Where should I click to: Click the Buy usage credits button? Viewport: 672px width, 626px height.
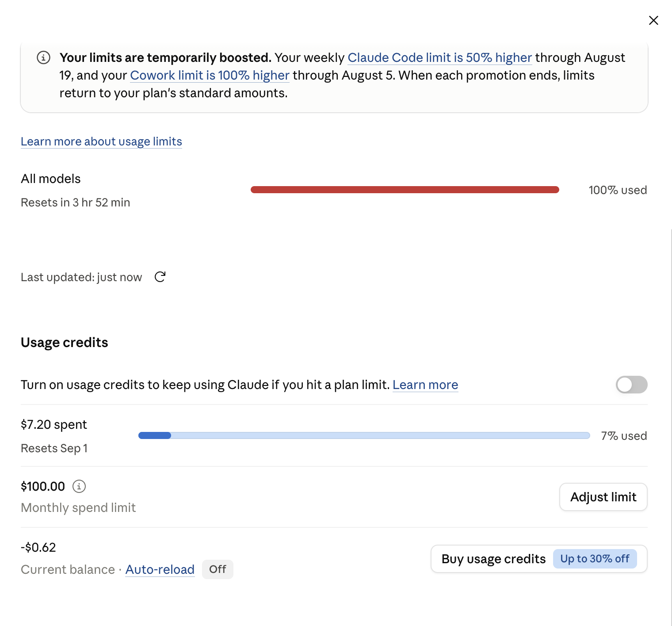[539, 559]
